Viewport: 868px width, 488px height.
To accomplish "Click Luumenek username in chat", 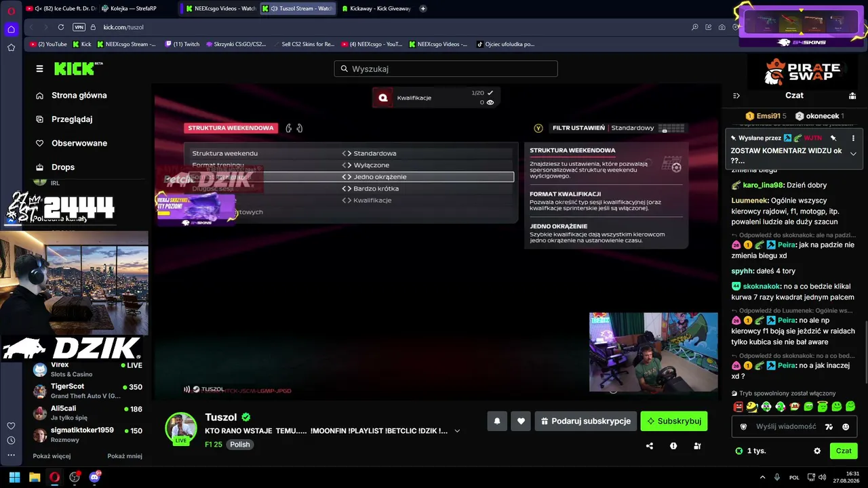I will pyautogui.click(x=749, y=201).
